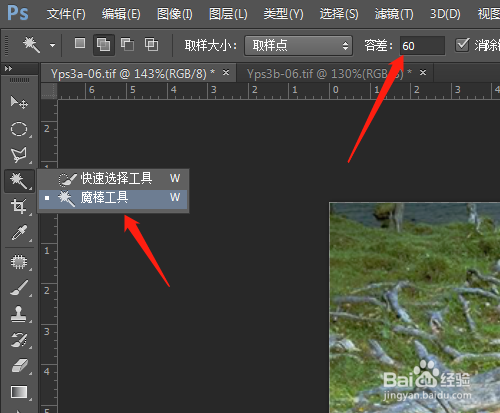
Task: Open the 文件(F) menu
Action: [66, 14]
